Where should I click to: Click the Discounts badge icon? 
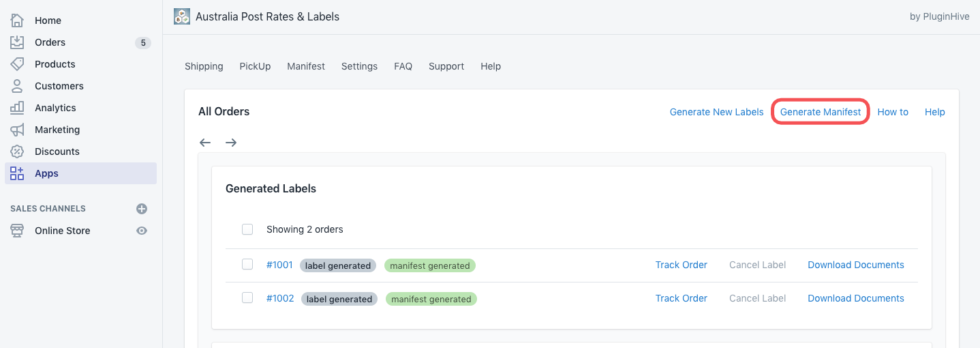[x=17, y=151]
